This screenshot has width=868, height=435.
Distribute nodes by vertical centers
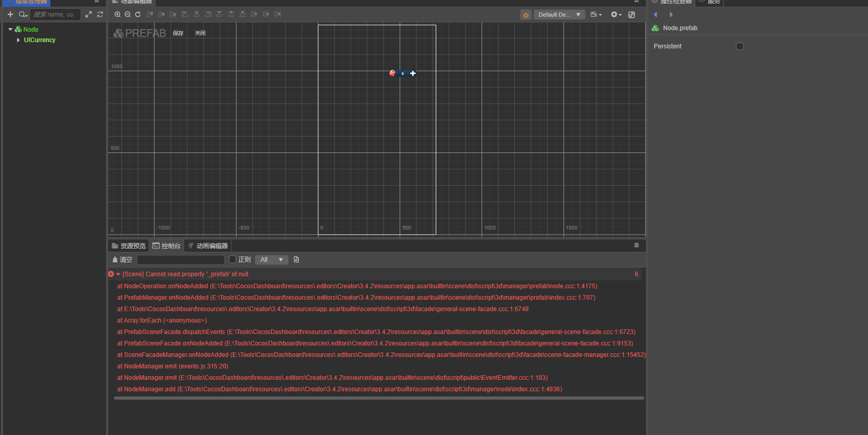coord(231,14)
